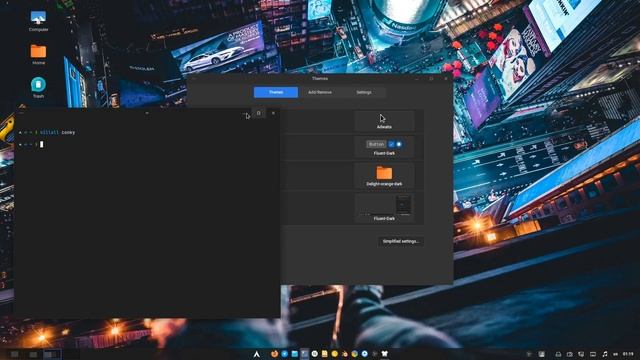640x360 pixels.
Task: Launch Blender from the panel
Action: (x=345, y=354)
